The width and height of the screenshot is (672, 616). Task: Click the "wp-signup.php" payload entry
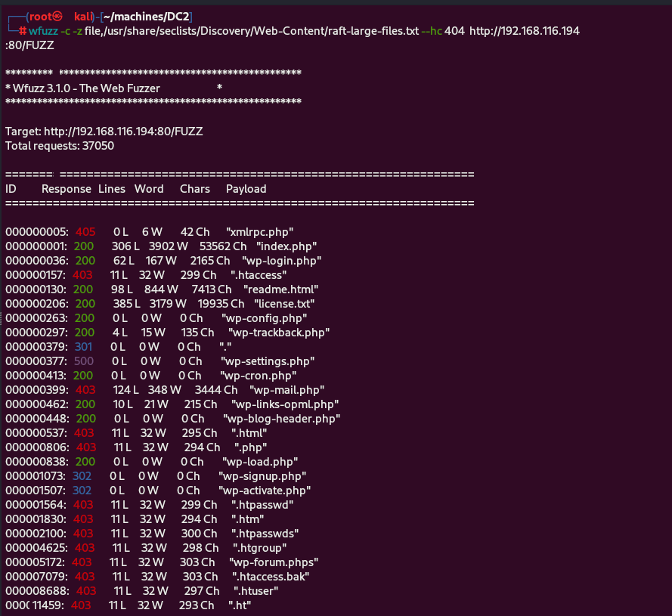pos(262,476)
